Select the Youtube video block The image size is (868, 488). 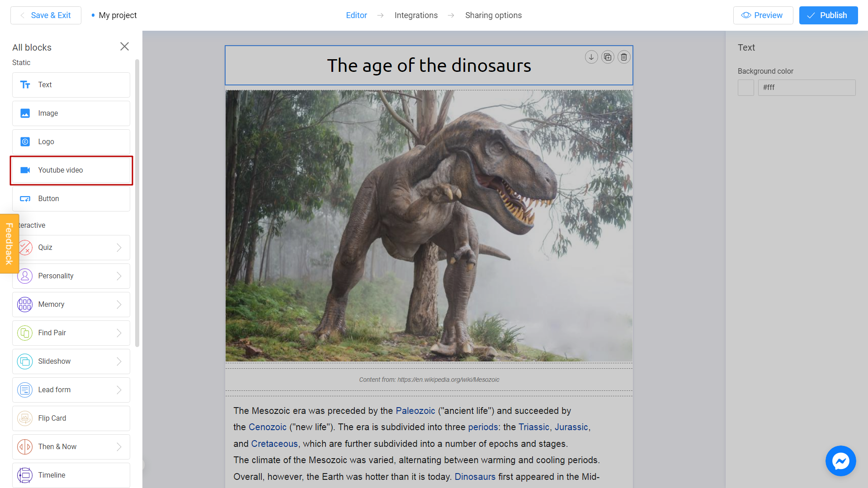click(71, 170)
